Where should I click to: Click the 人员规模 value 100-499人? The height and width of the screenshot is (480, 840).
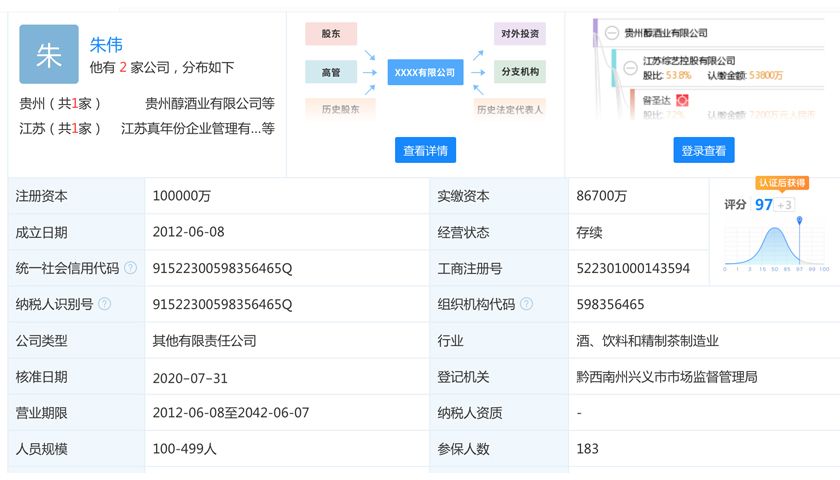click(x=185, y=449)
